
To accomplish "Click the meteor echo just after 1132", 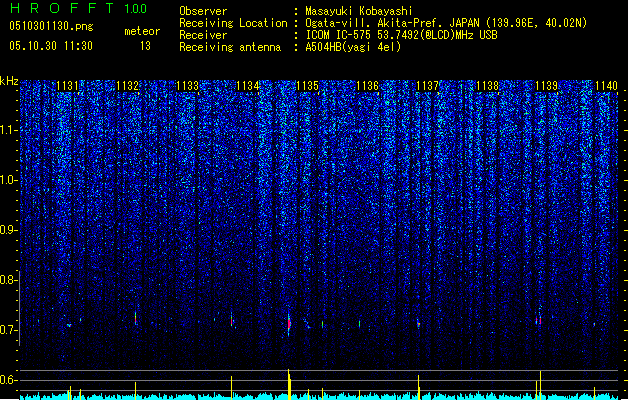I will 136,319.
